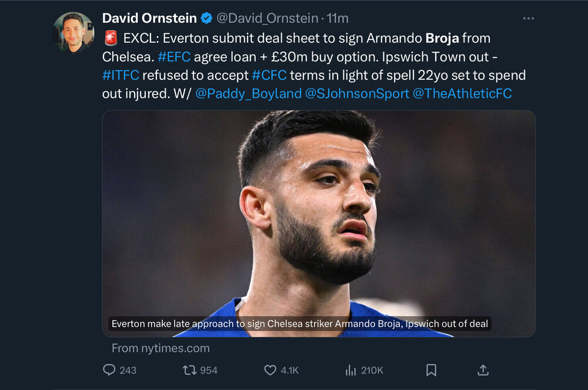Click the 11m tweet timestamp
Screen dimensions: 588x390
338,18
